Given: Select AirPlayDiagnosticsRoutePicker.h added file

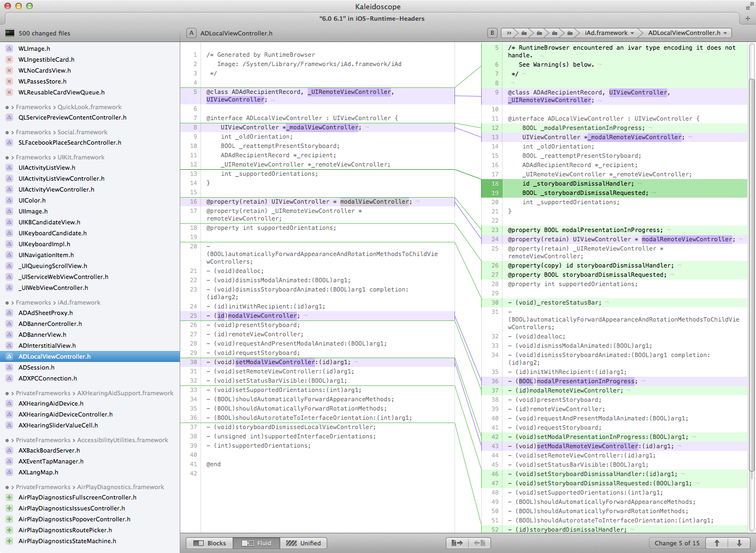Looking at the screenshot, I should (65, 530).
